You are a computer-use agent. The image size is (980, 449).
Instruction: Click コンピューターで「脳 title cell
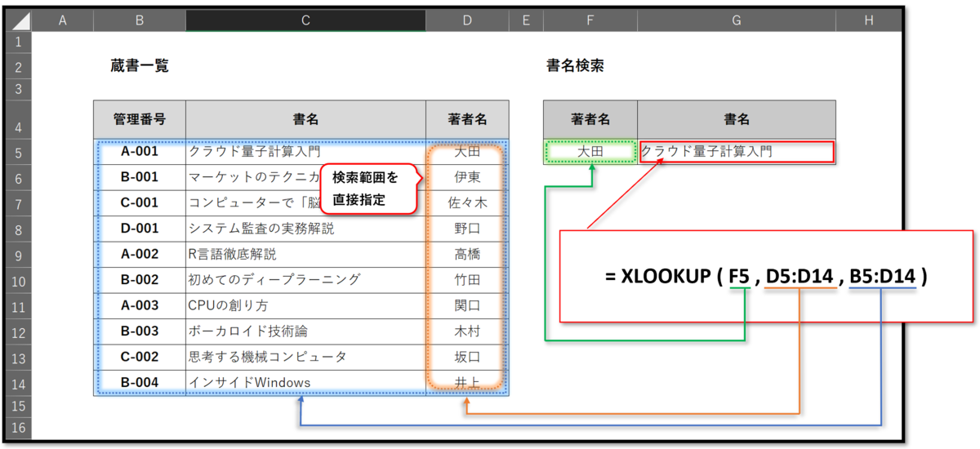pos(305,203)
